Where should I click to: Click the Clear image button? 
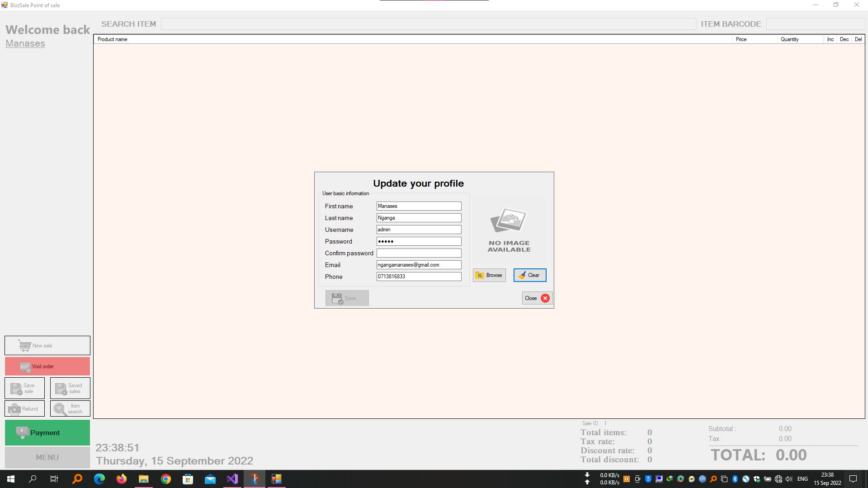[x=529, y=275]
